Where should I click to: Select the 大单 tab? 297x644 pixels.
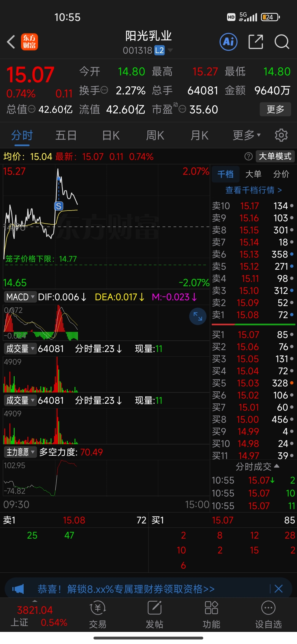[x=253, y=174]
